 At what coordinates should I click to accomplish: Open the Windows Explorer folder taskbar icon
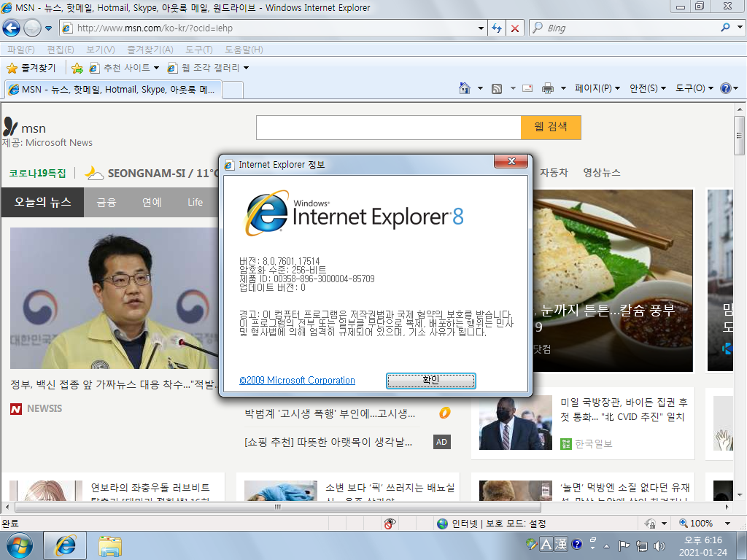[x=110, y=545]
